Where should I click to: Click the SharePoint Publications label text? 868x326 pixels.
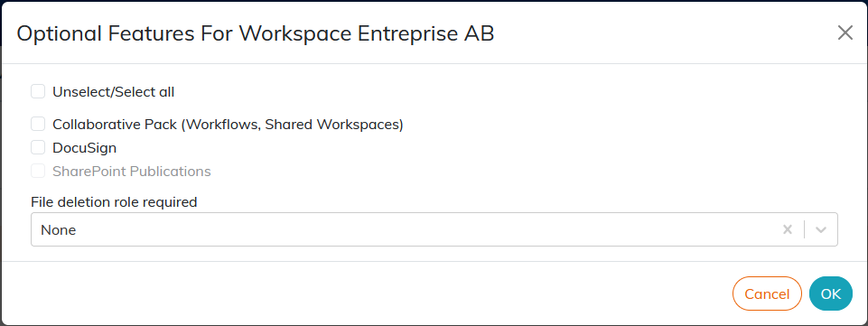(x=132, y=172)
